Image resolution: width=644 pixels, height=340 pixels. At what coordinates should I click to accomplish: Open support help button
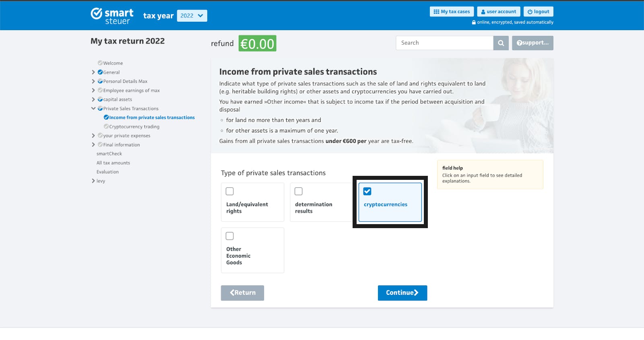(533, 43)
